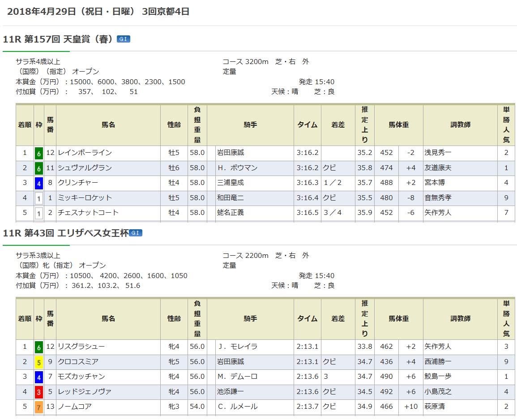Click trainer 友道康夫
Screen dimensions: 517x420
(x=438, y=168)
